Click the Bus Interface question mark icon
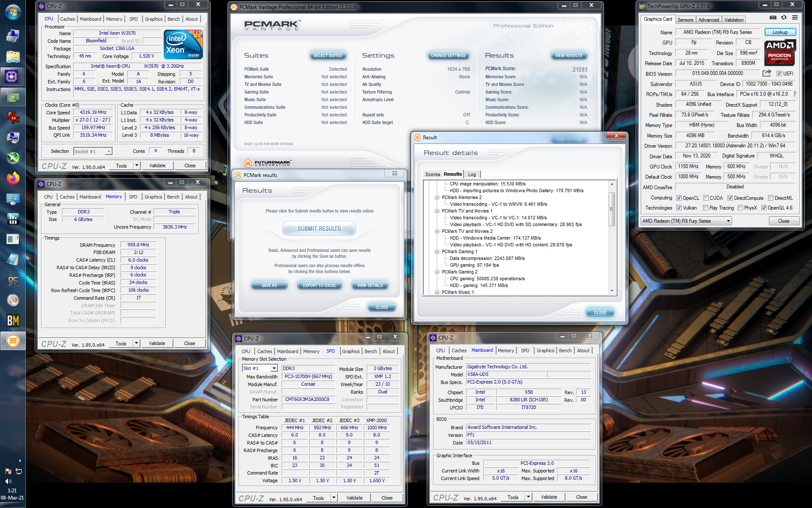This screenshot has width=812, height=508. coord(795,94)
